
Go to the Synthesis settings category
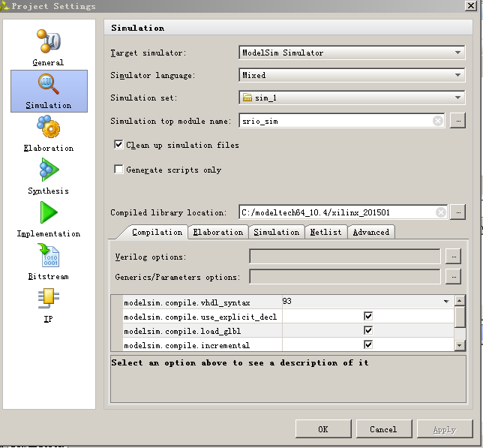click(x=48, y=176)
